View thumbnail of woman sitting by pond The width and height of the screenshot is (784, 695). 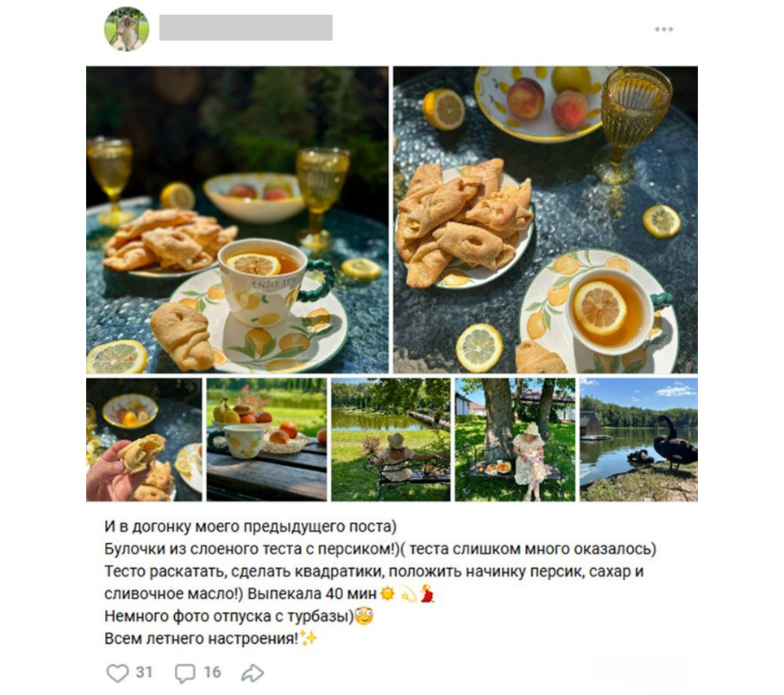coord(390,439)
